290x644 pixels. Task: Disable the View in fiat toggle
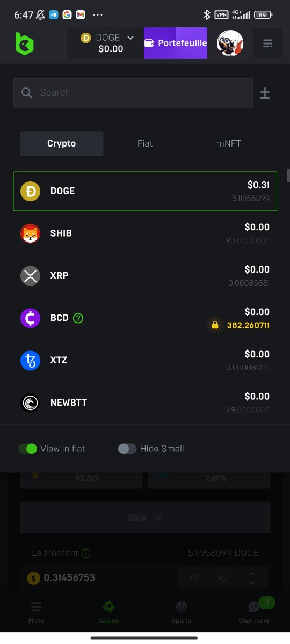[x=27, y=449]
